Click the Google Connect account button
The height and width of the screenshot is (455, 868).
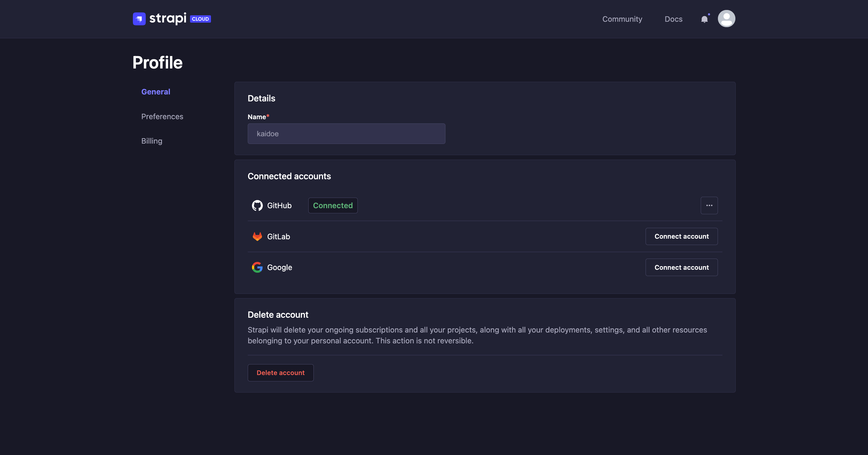pyautogui.click(x=681, y=267)
